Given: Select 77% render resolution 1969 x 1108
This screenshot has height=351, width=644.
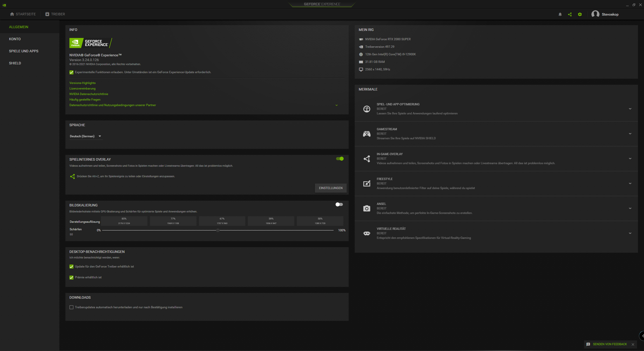Looking at the screenshot, I should pos(173,221).
